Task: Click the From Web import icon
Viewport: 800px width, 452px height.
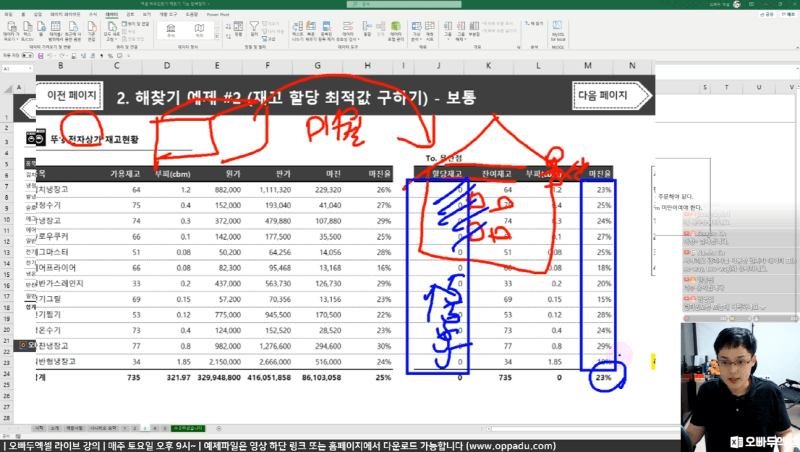Action: coord(41,30)
